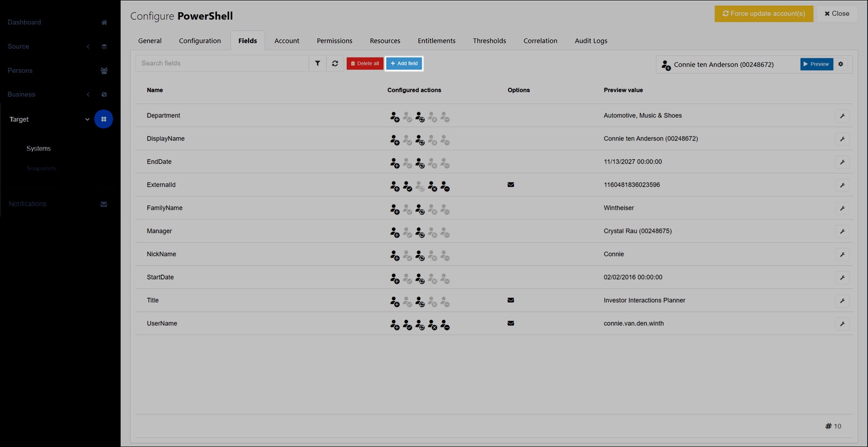Click preview value Investor Interactions Planner
Screen dimensions: 868x447
tap(644, 300)
